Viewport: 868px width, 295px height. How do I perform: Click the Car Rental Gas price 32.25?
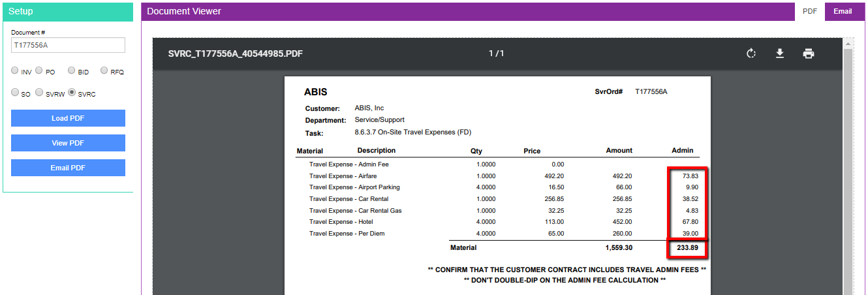click(x=557, y=211)
